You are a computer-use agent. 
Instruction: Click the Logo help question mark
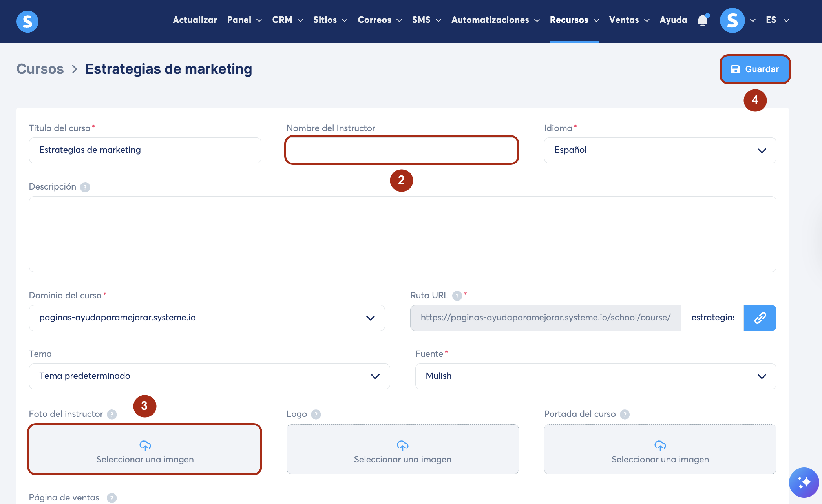pos(316,415)
